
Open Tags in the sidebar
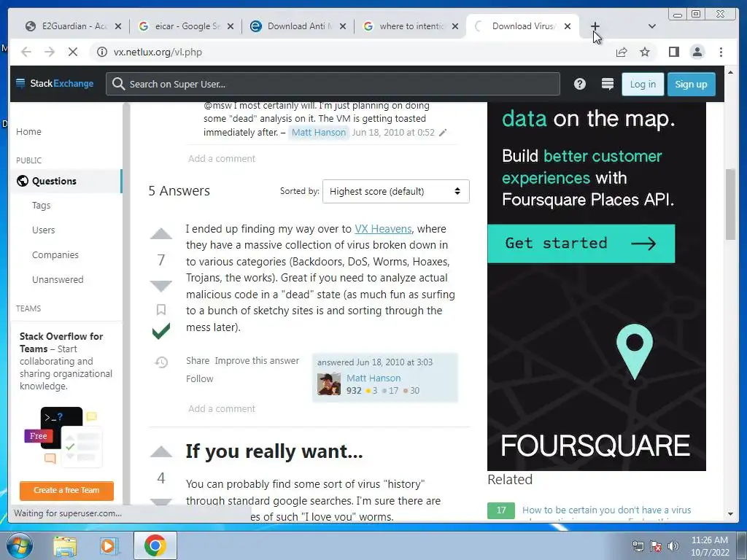[41, 205]
